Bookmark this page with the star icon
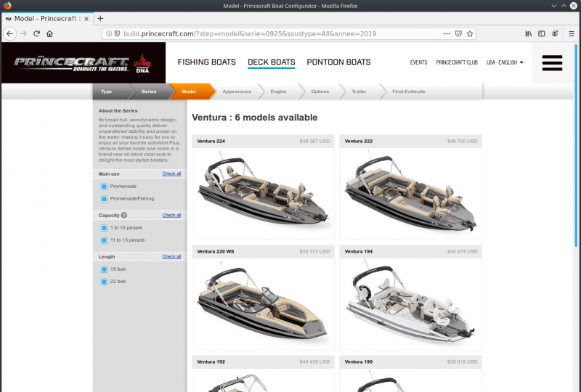581x392 pixels. coord(470,33)
